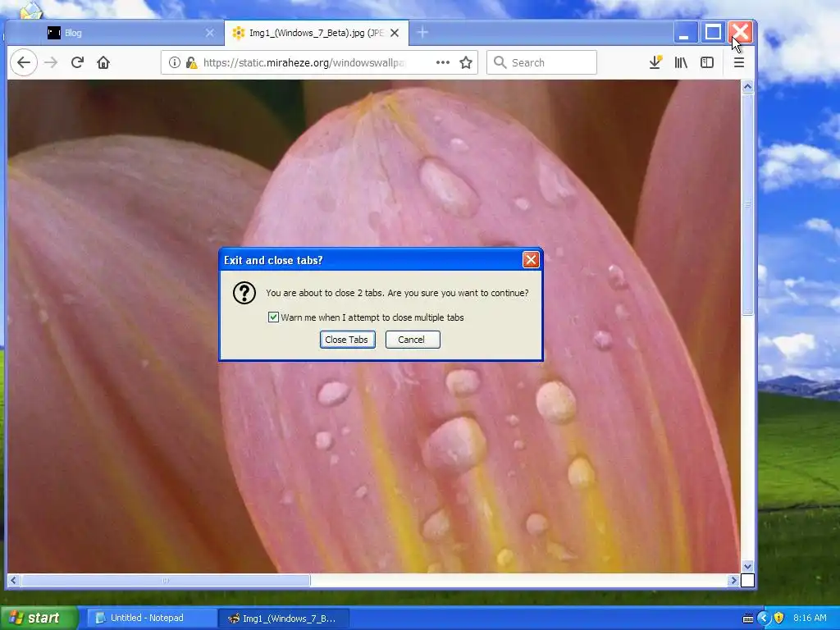Confirm with the Close Tabs button
840x630 pixels.
click(347, 340)
